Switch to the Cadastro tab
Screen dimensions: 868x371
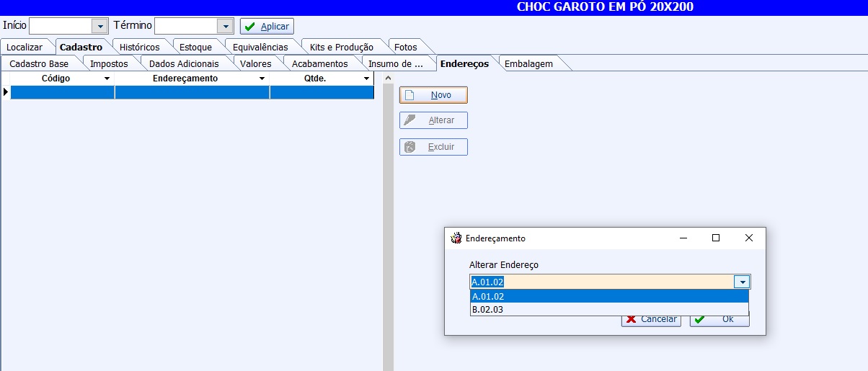pos(81,47)
